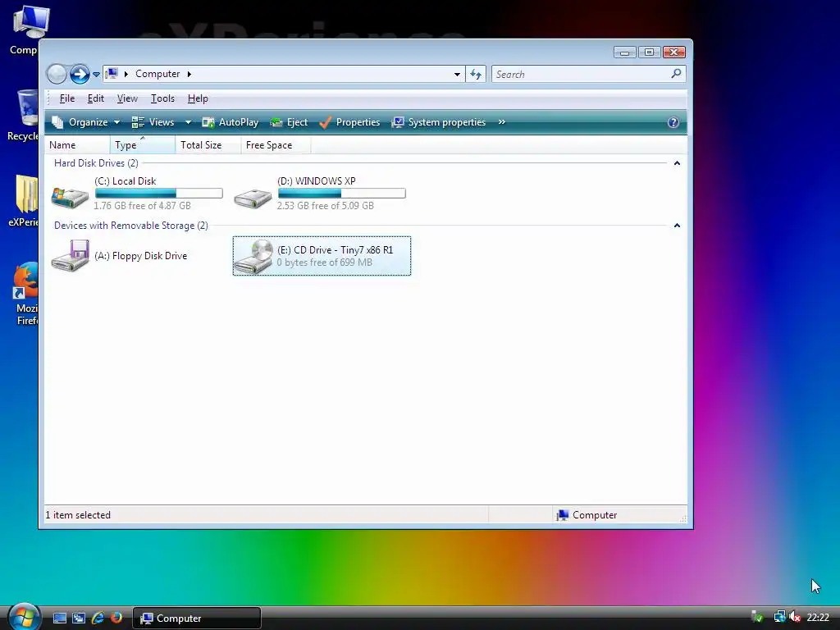
Task: Click the magnifier search icon
Action: pos(676,73)
